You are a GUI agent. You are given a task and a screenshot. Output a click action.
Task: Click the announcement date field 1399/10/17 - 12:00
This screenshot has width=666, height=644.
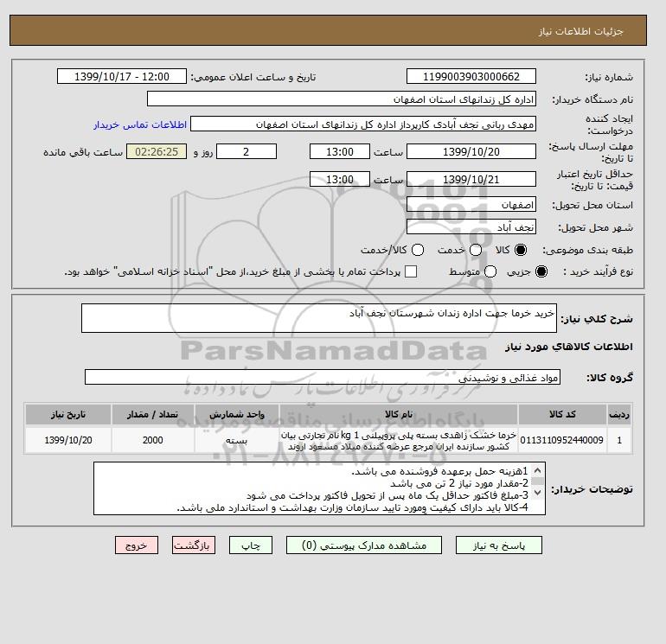click(x=122, y=76)
